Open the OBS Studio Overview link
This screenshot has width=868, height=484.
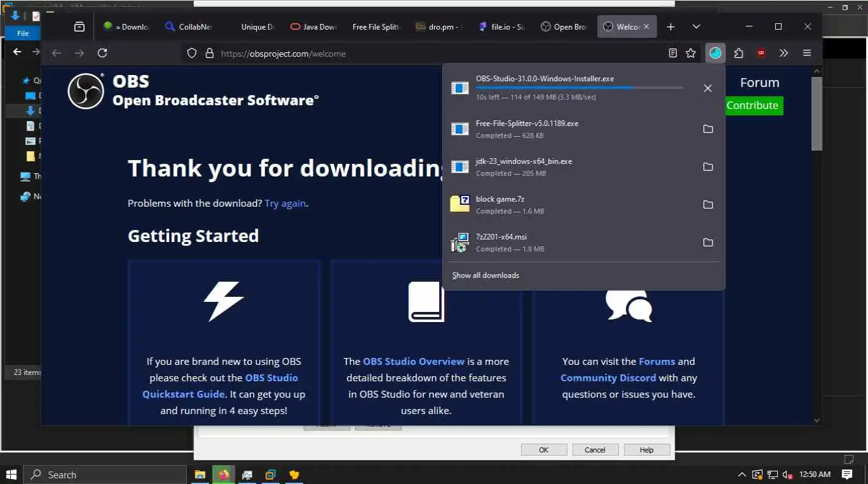(413, 362)
